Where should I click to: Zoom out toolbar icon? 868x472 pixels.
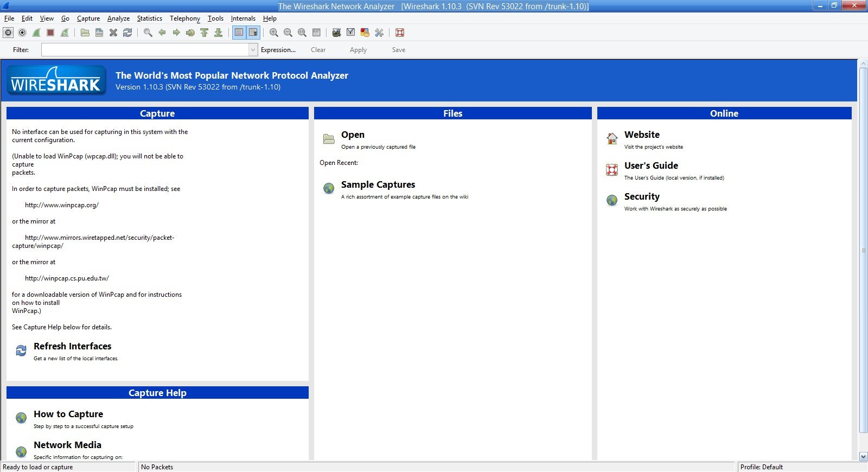click(288, 33)
